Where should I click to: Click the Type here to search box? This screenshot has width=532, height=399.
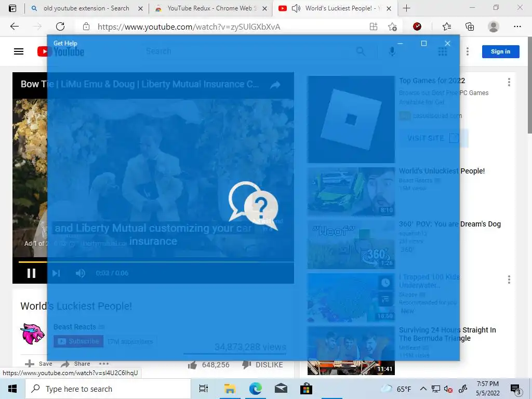[x=108, y=389]
